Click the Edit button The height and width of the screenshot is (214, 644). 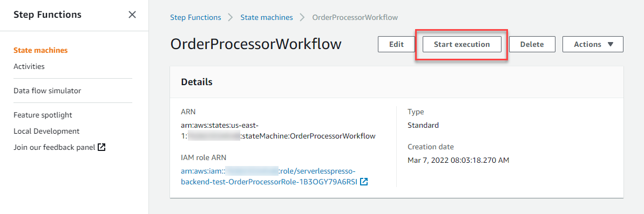click(396, 44)
